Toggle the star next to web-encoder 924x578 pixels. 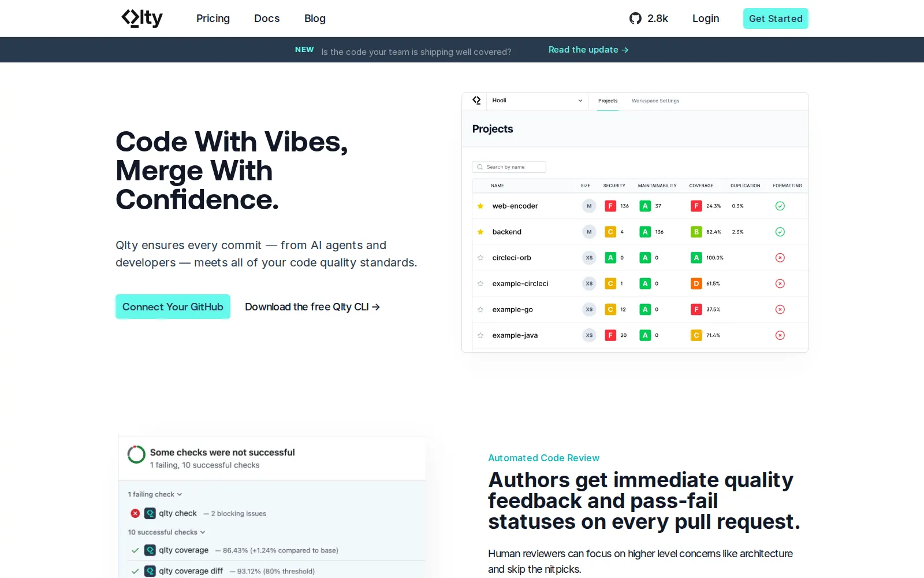click(480, 206)
